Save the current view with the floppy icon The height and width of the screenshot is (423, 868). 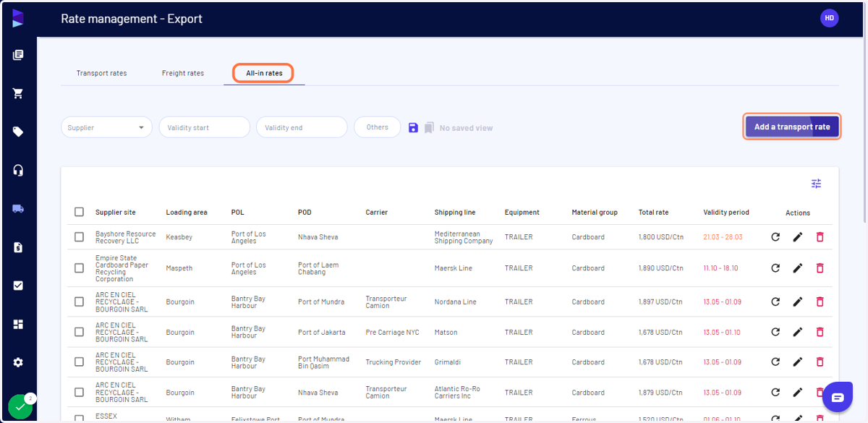coord(413,127)
